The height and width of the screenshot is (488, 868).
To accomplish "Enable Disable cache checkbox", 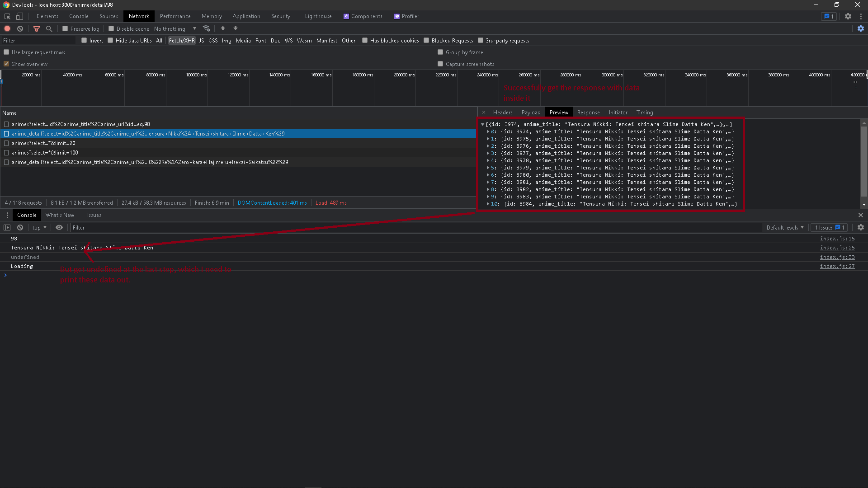I will click(x=111, y=28).
